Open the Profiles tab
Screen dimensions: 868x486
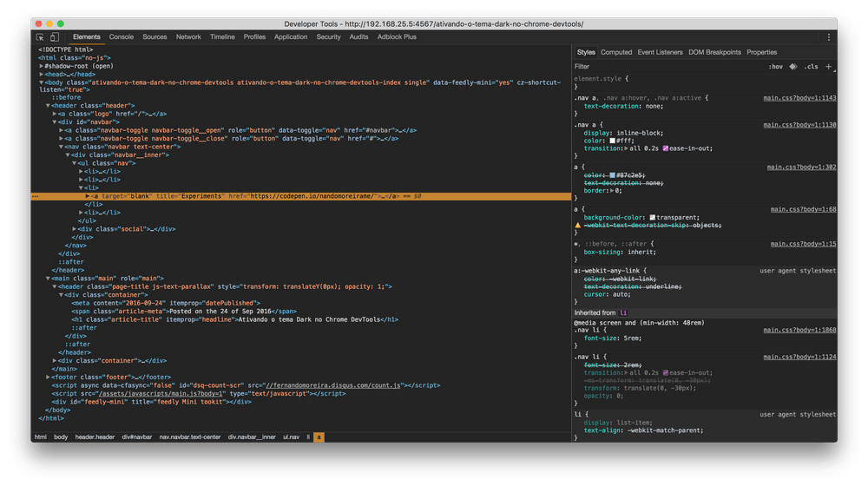tap(254, 37)
